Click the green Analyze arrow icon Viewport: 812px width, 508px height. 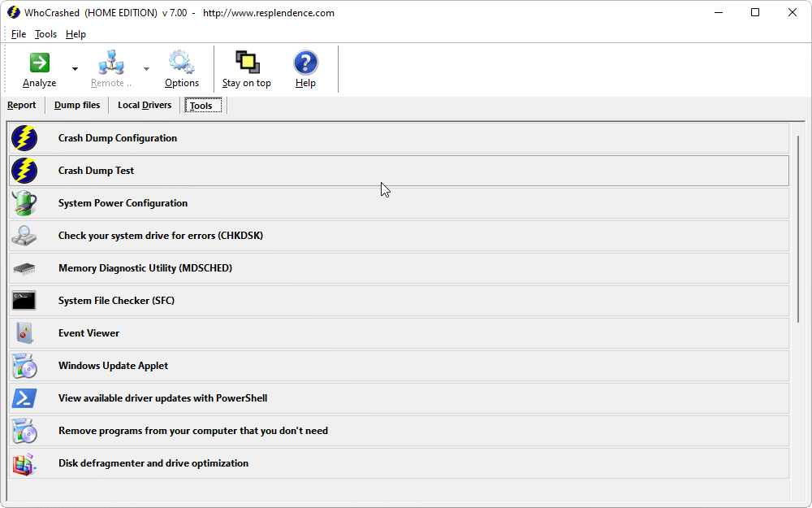(39, 63)
